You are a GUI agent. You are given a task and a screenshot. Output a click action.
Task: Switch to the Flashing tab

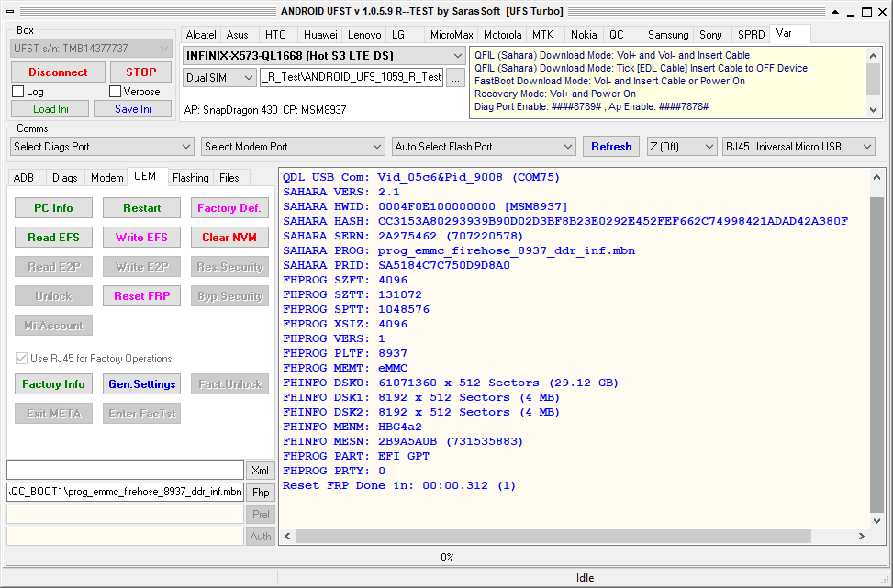[190, 178]
